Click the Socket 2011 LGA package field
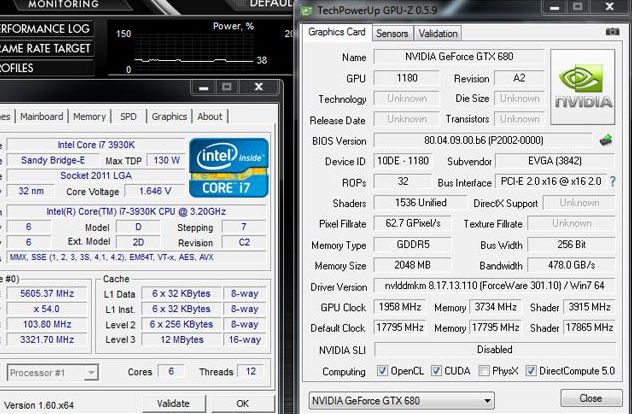The height and width of the screenshot is (414, 632). (96, 175)
